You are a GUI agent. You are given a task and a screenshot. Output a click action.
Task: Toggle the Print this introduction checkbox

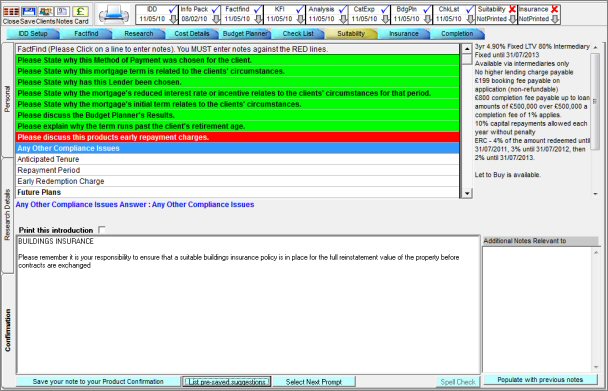point(102,230)
